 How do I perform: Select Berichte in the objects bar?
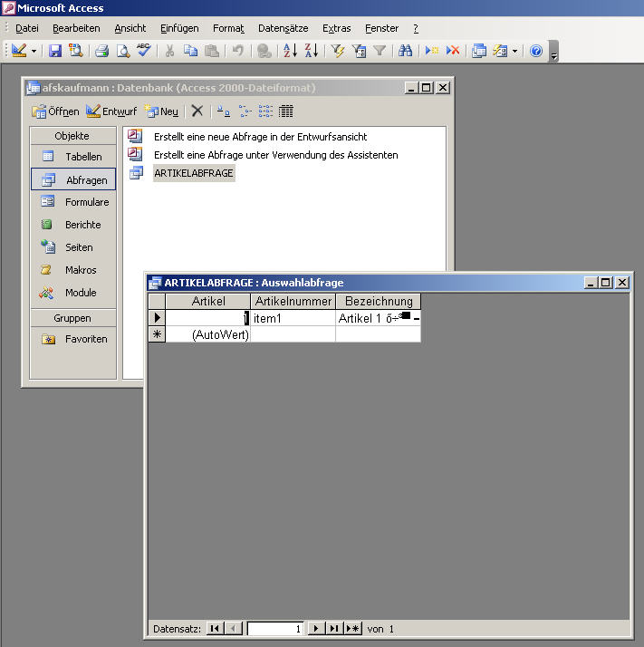[73, 225]
